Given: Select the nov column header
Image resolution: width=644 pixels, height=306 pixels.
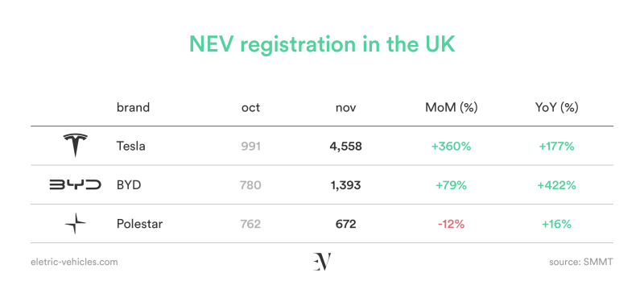Looking at the screenshot, I should point(346,108).
